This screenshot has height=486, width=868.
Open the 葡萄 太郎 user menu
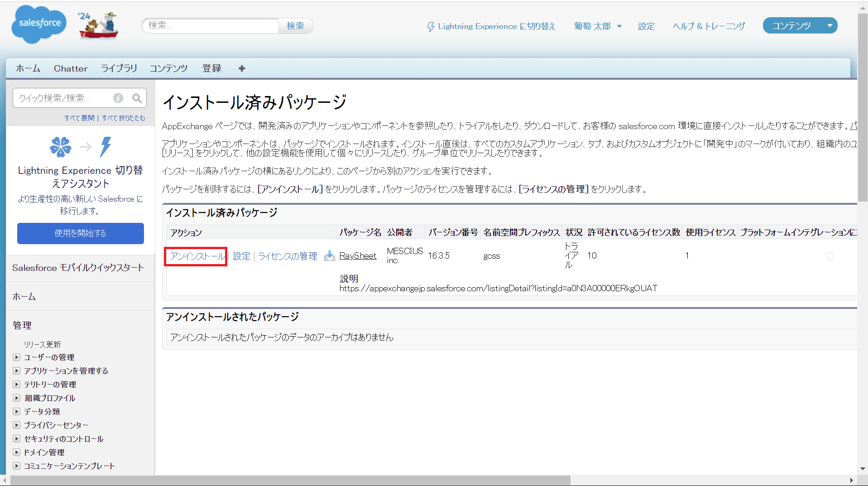tap(598, 26)
